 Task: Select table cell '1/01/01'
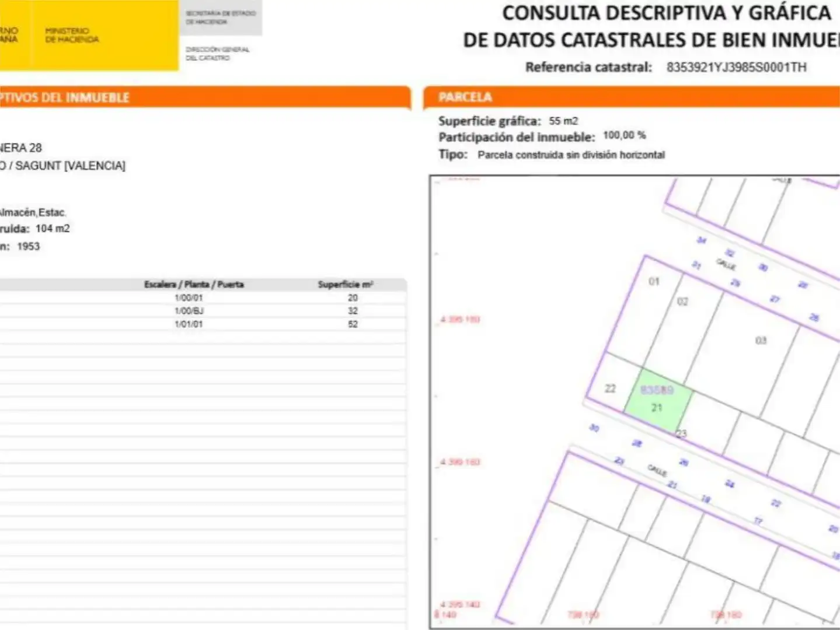[189, 324]
